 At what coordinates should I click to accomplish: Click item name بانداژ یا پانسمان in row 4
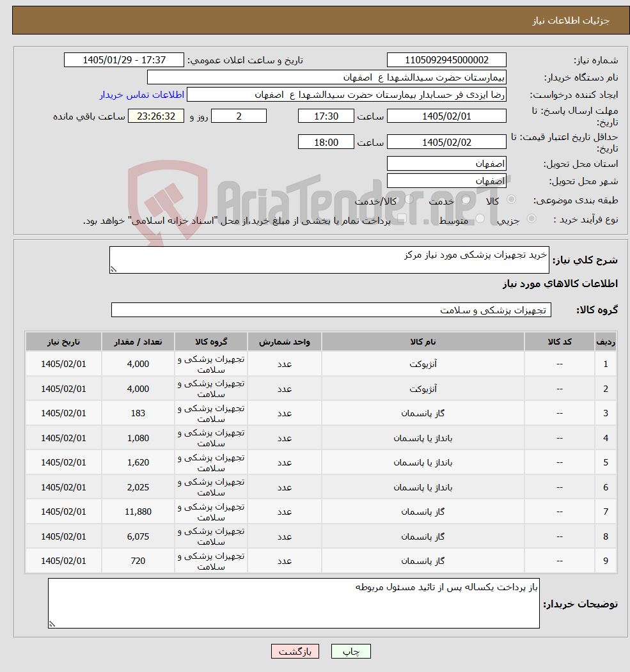tap(423, 438)
